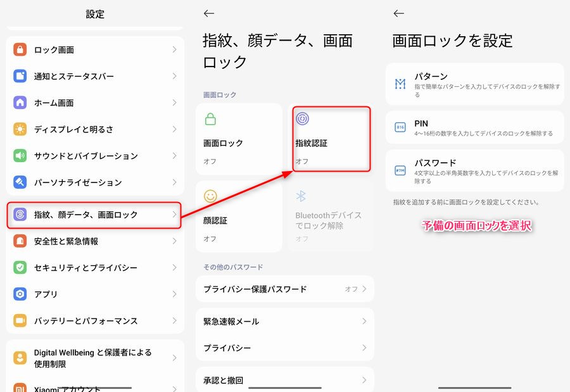The width and height of the screenshot is (570, 392).
Task: Tap chevron beside apps (アプリ) row
Action: tap(174, 294)
